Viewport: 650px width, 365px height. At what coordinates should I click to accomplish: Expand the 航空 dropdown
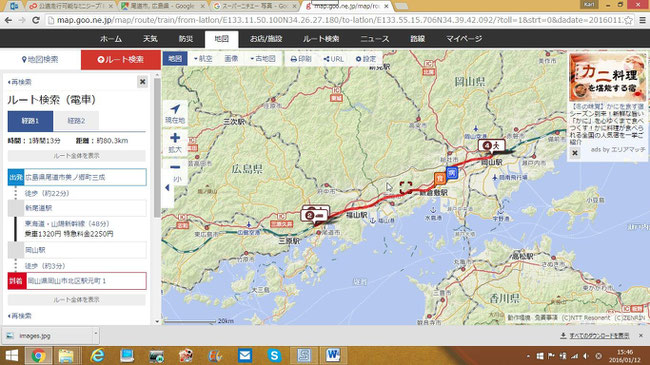pos(203,59)
